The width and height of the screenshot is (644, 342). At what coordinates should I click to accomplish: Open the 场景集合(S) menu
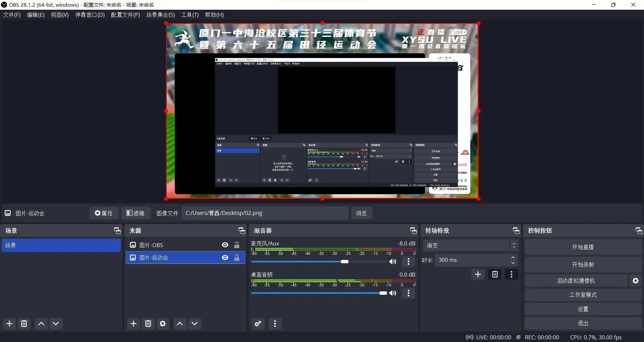[x=161, y=15]
